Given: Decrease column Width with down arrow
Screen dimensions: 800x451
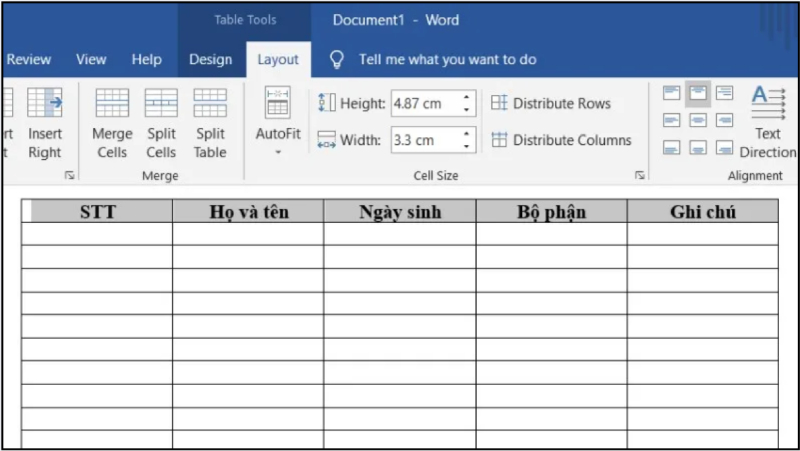Looking at the screenshot, I should click(466, 146).
